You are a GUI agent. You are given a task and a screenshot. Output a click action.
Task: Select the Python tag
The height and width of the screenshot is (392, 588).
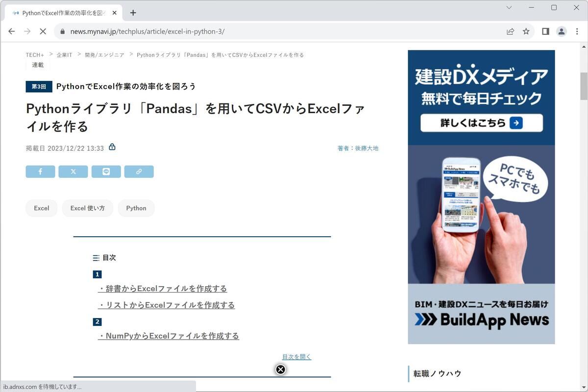click(x=136, y=208)
